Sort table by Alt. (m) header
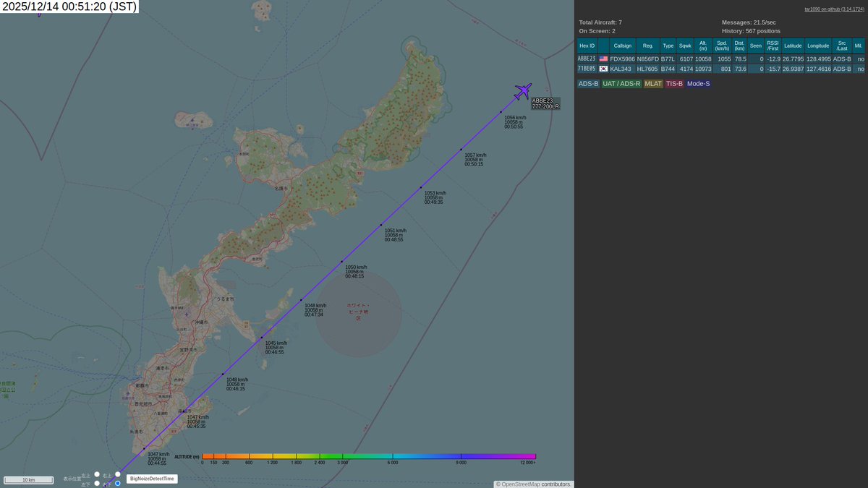 pyautogui.click(x=703, y=46)
